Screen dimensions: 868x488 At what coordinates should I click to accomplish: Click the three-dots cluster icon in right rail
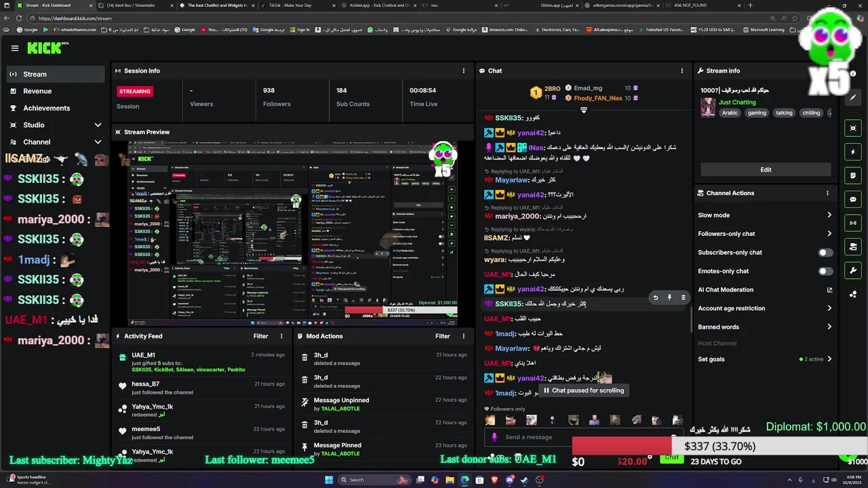(x=853, y=294)
